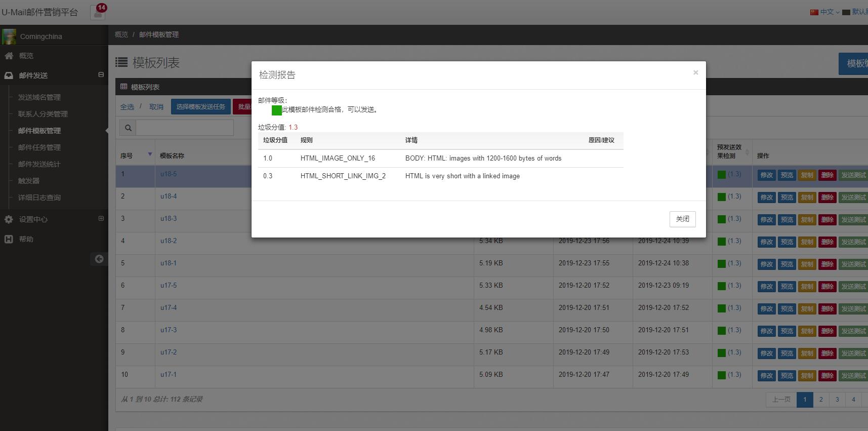Close the 检测报告 dialog with the X
Screen dimensions: 868x431
[x=695, y=72]
